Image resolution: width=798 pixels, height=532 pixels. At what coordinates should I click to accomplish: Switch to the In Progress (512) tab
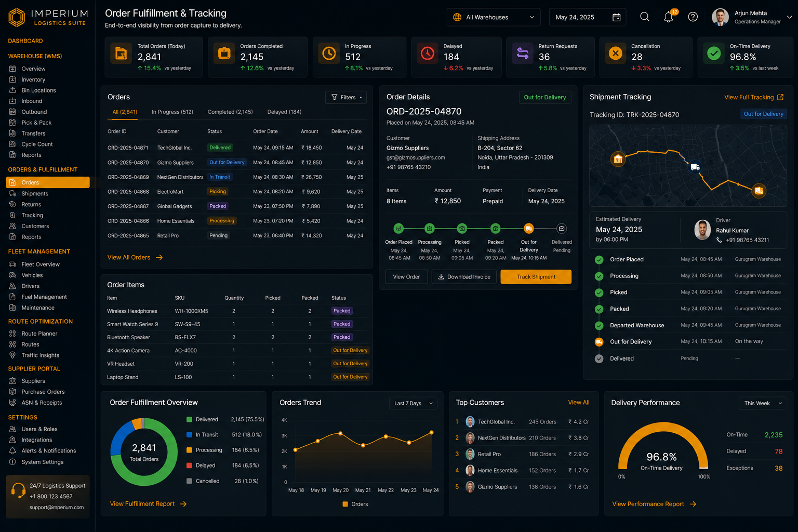[x=172, y=112]
